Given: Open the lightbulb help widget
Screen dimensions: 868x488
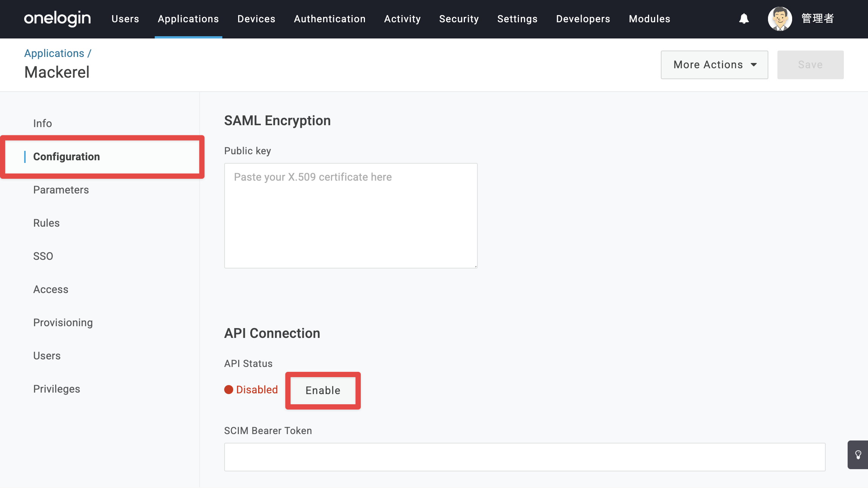Looking at the screenshot, I should click(x=858, y=455).
